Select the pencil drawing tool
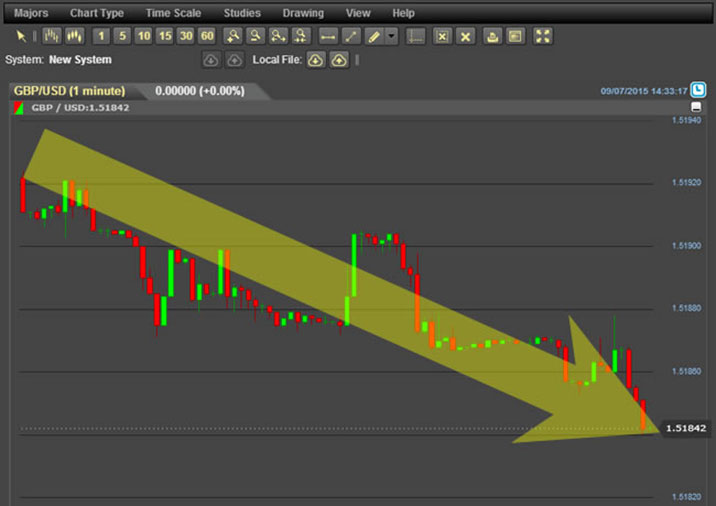Viewport: 716px width, 506px height. pos(374,36)
